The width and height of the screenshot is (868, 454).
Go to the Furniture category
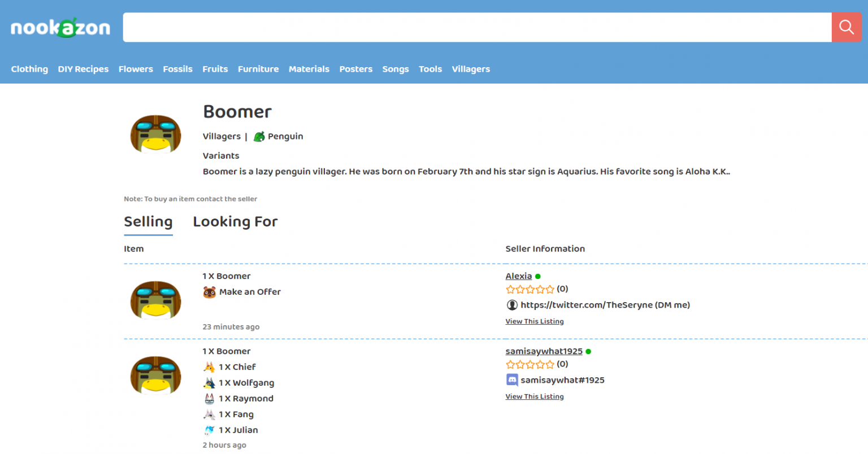258,69
